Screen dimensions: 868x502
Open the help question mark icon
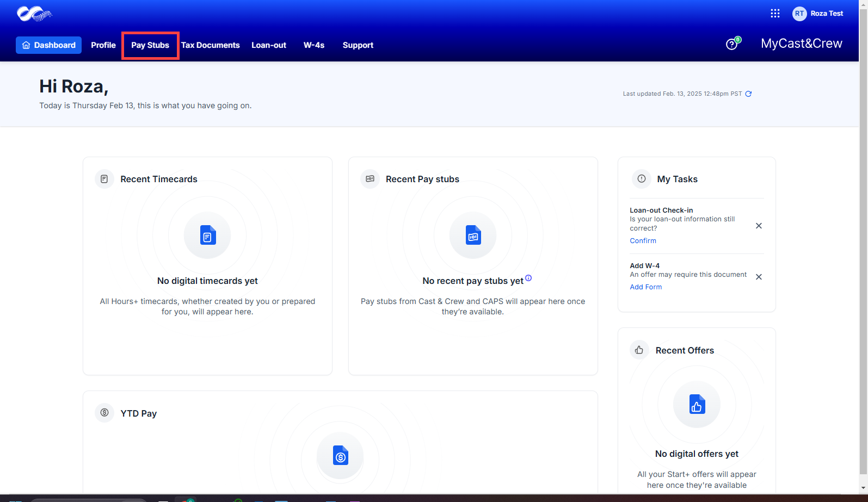tap(732, 44)
